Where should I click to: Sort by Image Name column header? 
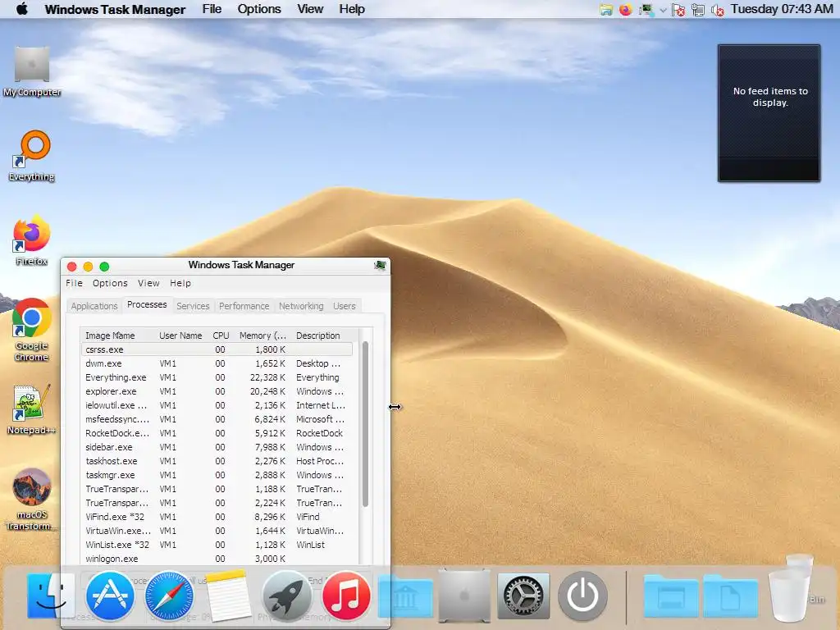tap(118, 336)
